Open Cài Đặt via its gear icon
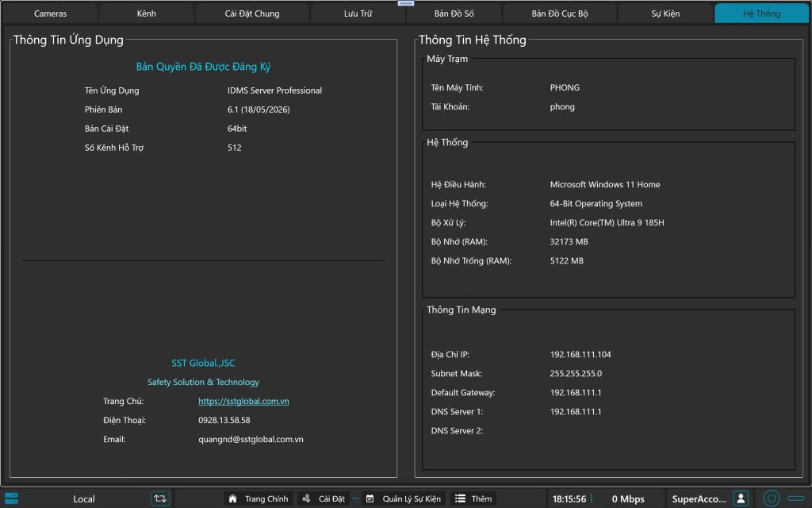Image resolution: width=812 pixels, height=508 pixels. coord(306,498)
